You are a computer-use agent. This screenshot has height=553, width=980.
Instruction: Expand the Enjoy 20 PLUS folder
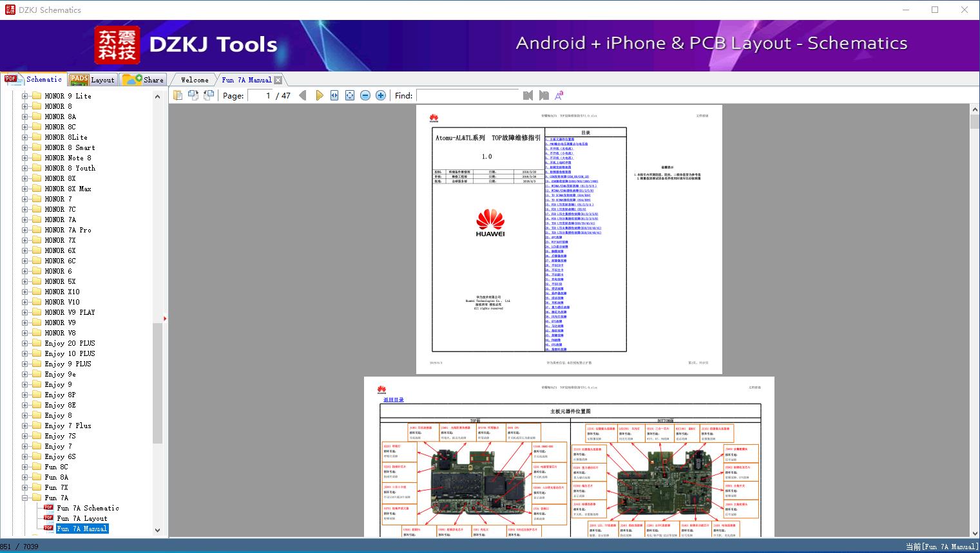pyautogui.click(x=25, y=343)
